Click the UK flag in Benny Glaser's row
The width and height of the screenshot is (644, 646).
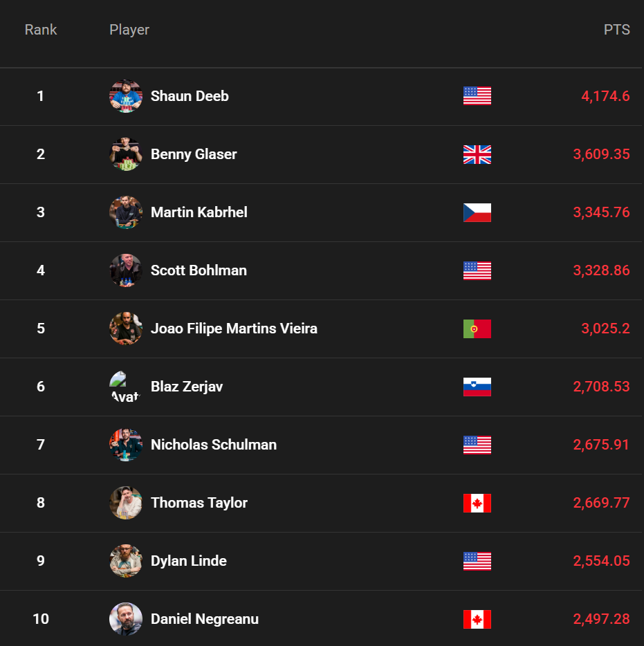coord(477,154)
